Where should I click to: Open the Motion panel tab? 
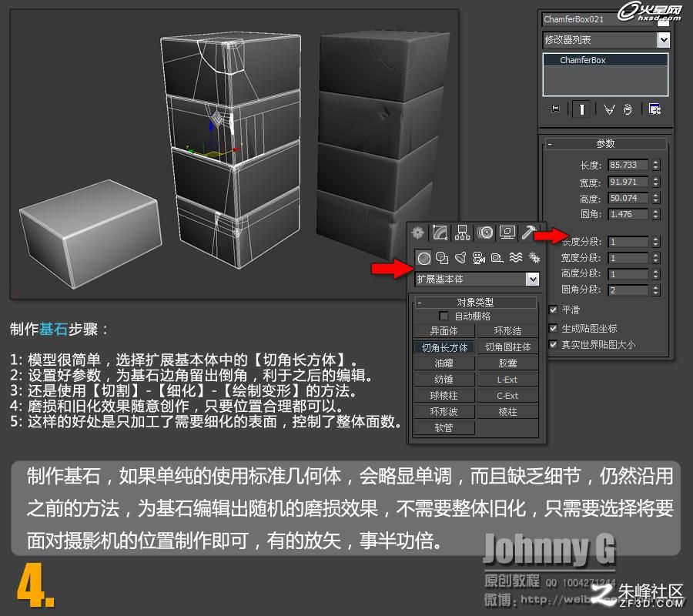[x=485, y=232]
